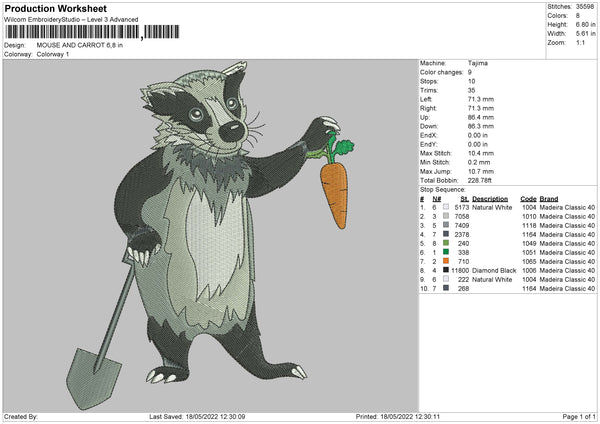
Task: Click thread code 1118
Action: coord(529,225)
